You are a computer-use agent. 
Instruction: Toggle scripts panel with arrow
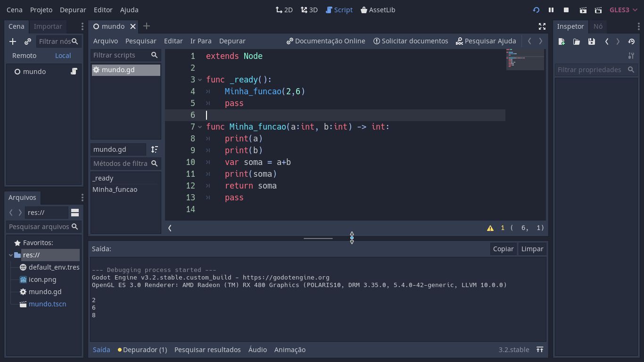click(170, 228)
